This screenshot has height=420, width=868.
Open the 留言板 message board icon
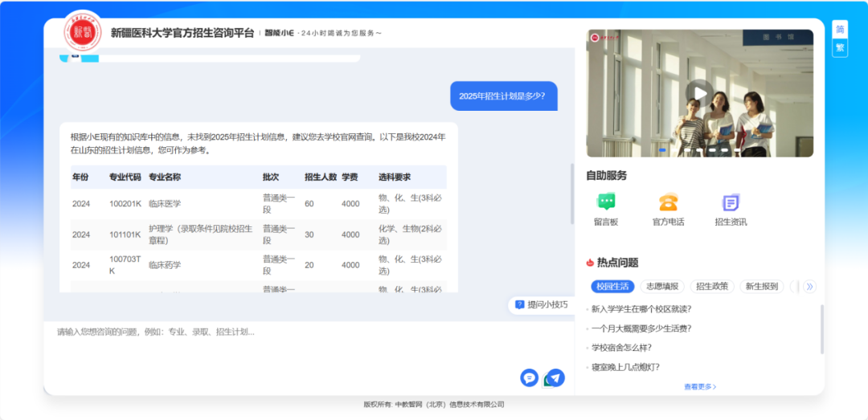click(x=606, y=202)
